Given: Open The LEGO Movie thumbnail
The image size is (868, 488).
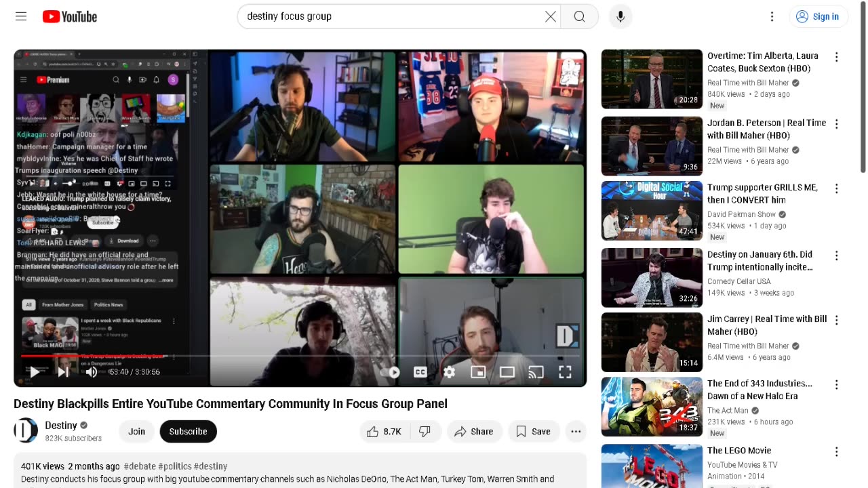Looking at the screenshot, I should pos(652,466).
